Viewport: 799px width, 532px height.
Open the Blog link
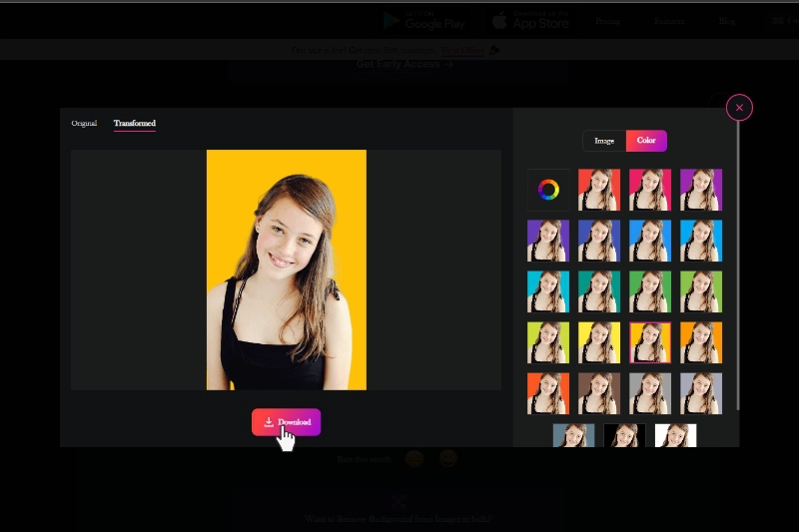pos(727,21)
